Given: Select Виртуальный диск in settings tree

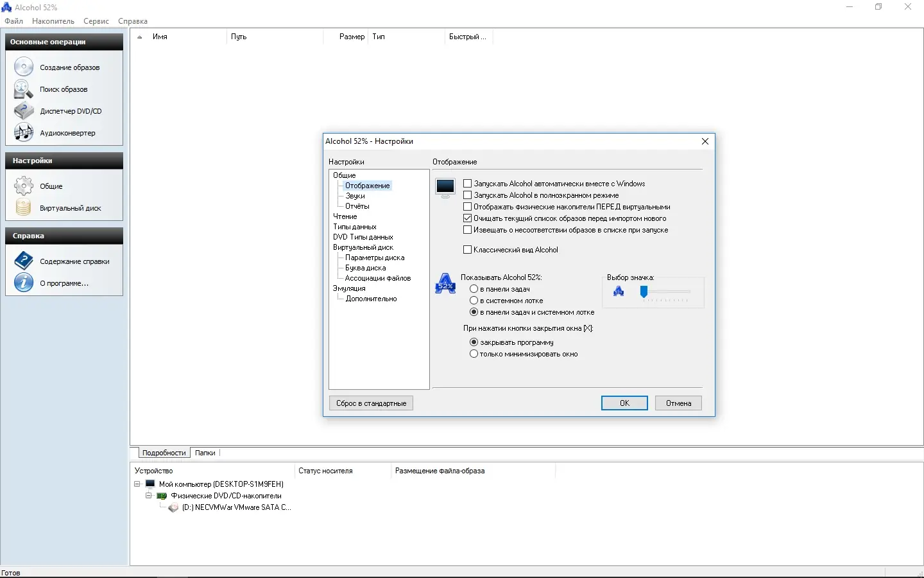Looking at the screenshot, I should pyautogui.click(x=363, y=247).
